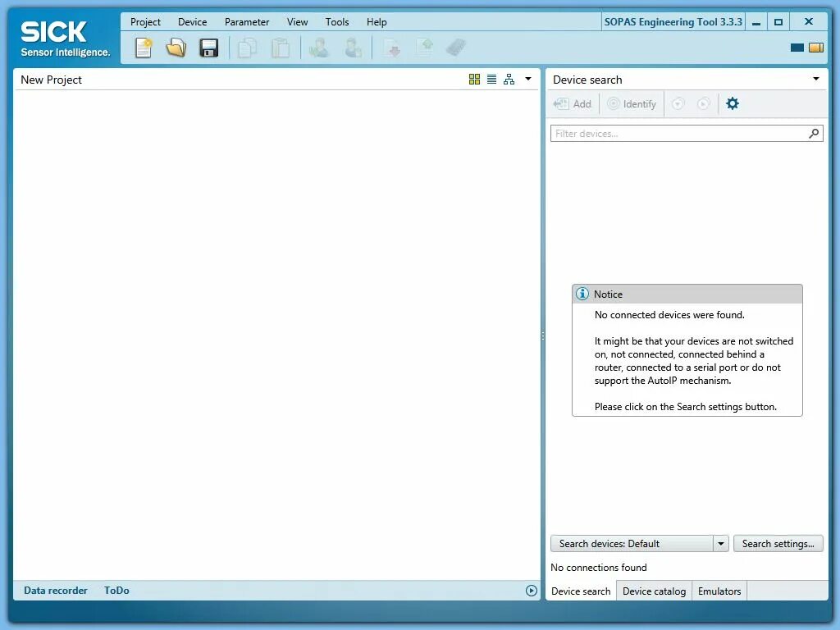Switch to the Device catalog tab

654,591
